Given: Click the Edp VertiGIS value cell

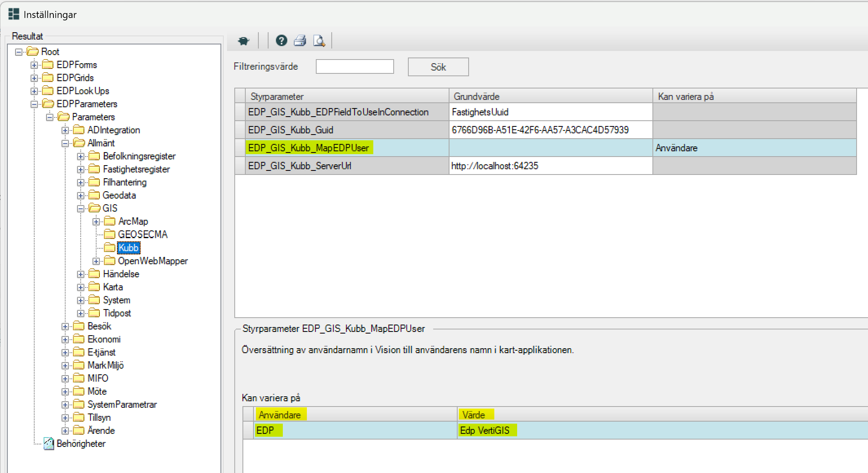Looking at the screenshot, I should [x=485, y=431].
